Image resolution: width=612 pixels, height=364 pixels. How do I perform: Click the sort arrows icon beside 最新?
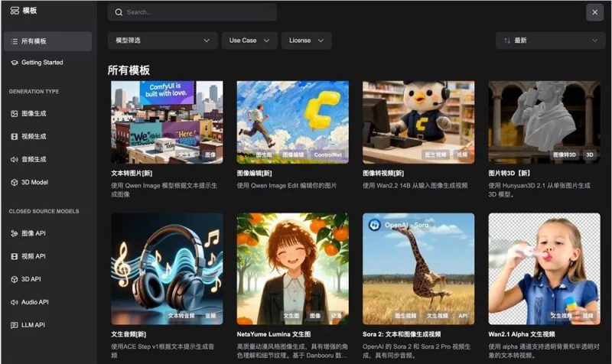[x=507, y=41]
